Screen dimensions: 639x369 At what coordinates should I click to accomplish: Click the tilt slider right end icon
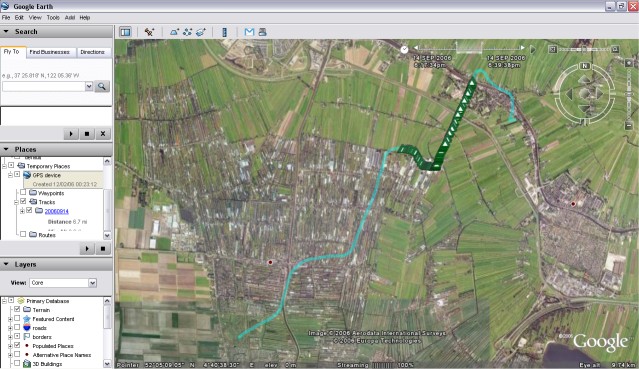click(615, 49)
